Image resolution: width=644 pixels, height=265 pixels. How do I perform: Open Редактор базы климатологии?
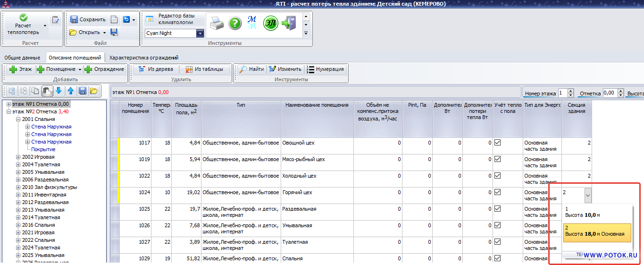point(175,19)
